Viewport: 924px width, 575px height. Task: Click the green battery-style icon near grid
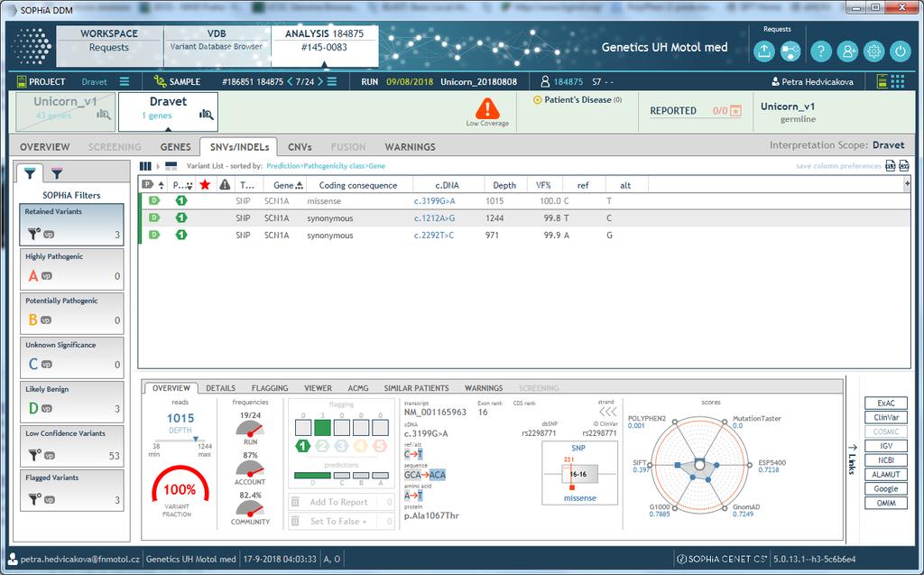pyautogui.click(x=882, y=81)
